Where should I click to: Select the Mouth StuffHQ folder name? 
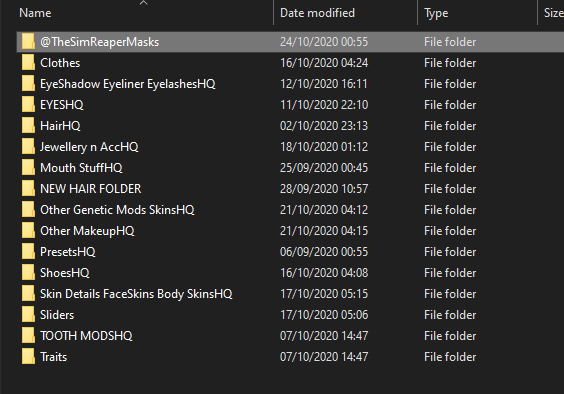click(81, 168)
